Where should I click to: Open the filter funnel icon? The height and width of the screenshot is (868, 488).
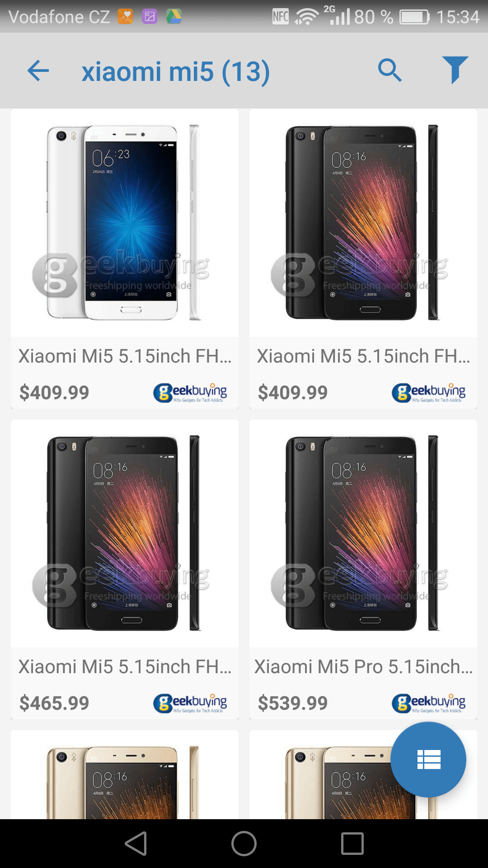tap(455, 70)
